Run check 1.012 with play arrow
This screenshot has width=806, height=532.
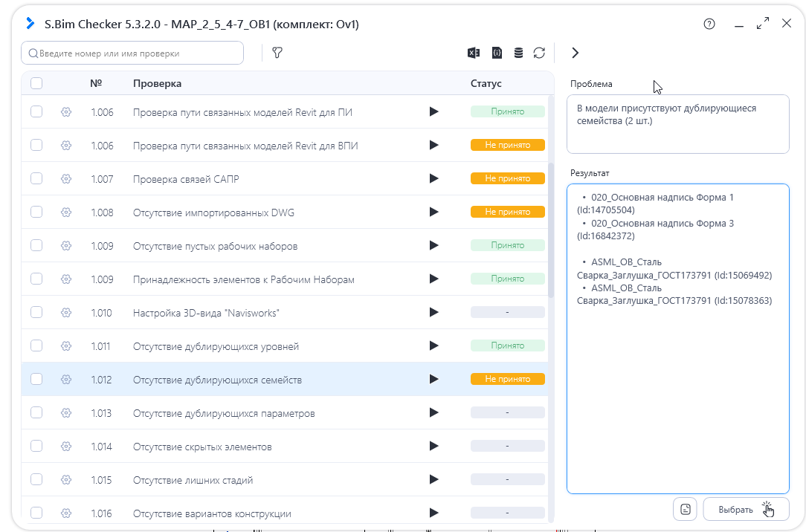(433, 379)
